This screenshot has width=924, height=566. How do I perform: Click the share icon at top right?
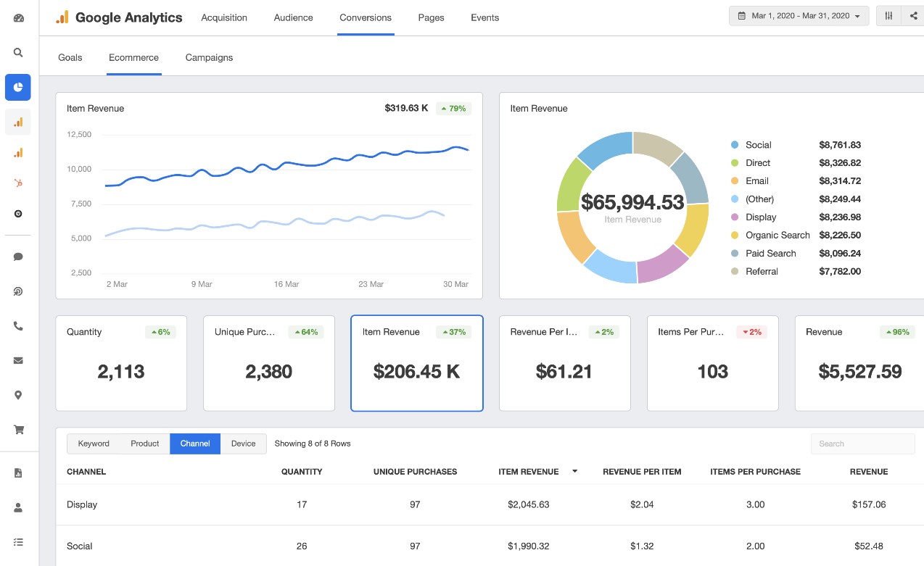click(x=912, y=16)
